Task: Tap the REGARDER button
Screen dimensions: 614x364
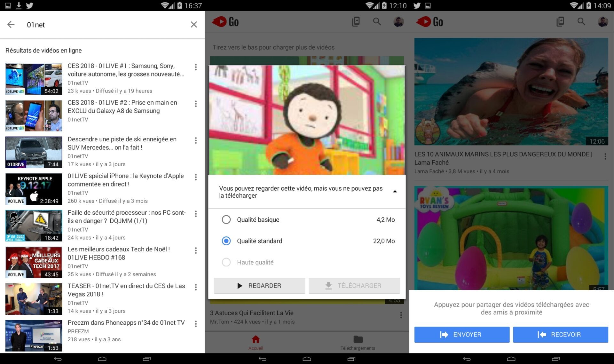Action: (x=259, y=286)
